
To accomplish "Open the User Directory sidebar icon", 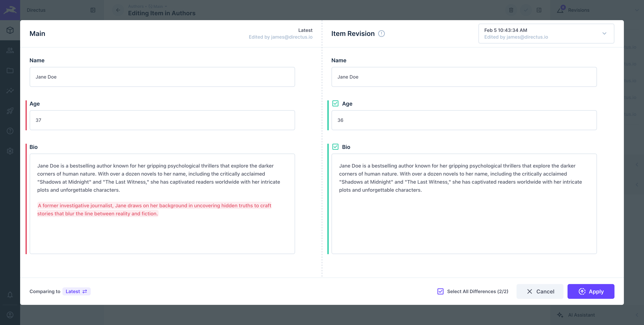I will pos(10,50).
